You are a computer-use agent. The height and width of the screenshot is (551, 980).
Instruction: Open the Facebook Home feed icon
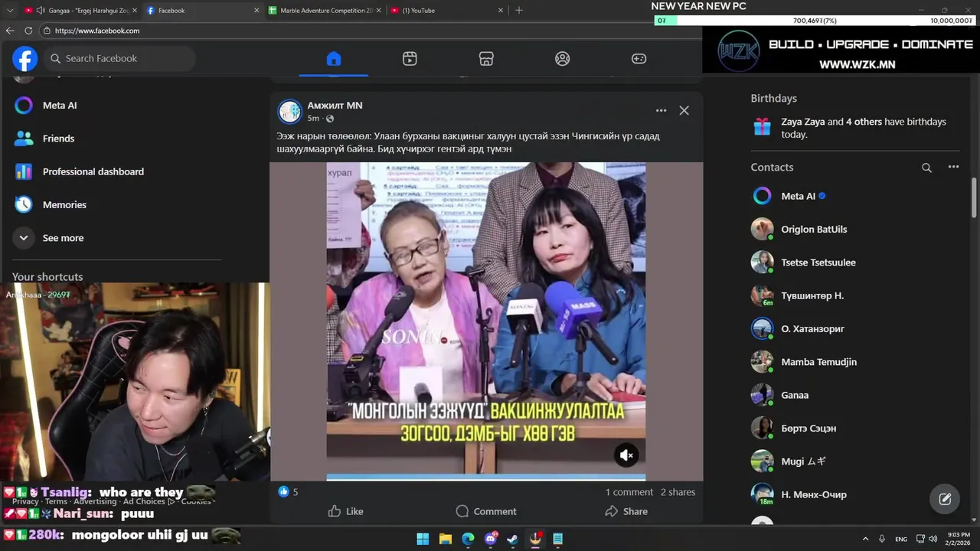[x=333, y=59]
